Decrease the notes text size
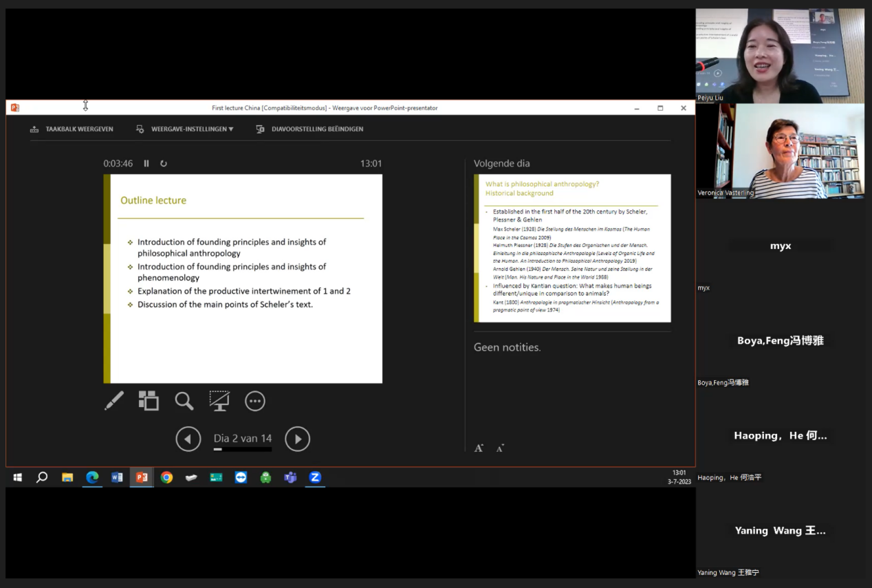The width and height of the screenshot is (872, 588). [x=500, y=448]
